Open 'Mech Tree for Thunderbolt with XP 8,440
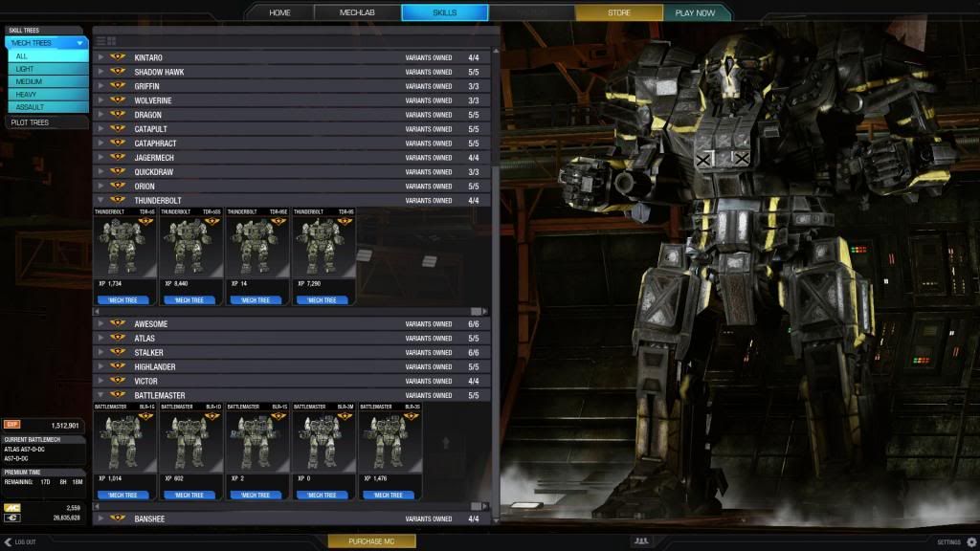The image size is (980, 551). tap(189, 300)
